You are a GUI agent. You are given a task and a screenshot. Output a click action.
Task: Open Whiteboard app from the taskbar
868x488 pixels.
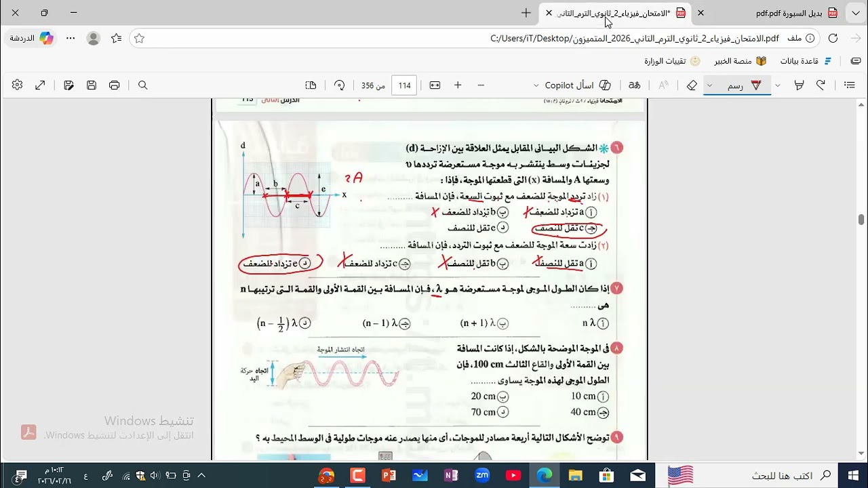click(x=420, y=475)
